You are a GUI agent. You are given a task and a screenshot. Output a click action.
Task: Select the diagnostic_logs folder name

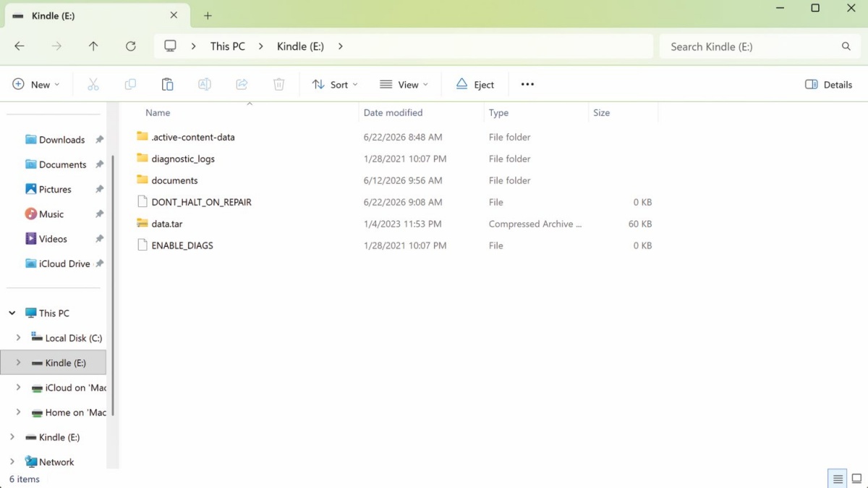tap(183, 159)
